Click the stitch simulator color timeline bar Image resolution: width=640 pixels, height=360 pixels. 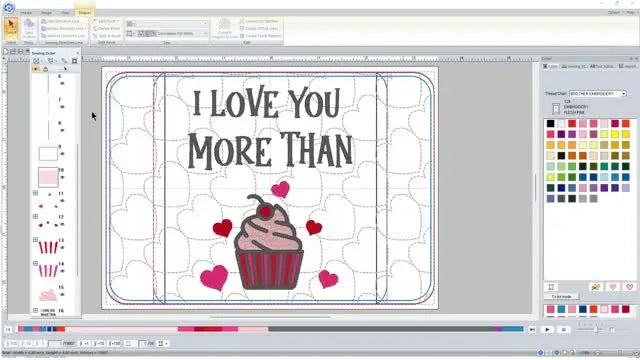tap(270, 329)
